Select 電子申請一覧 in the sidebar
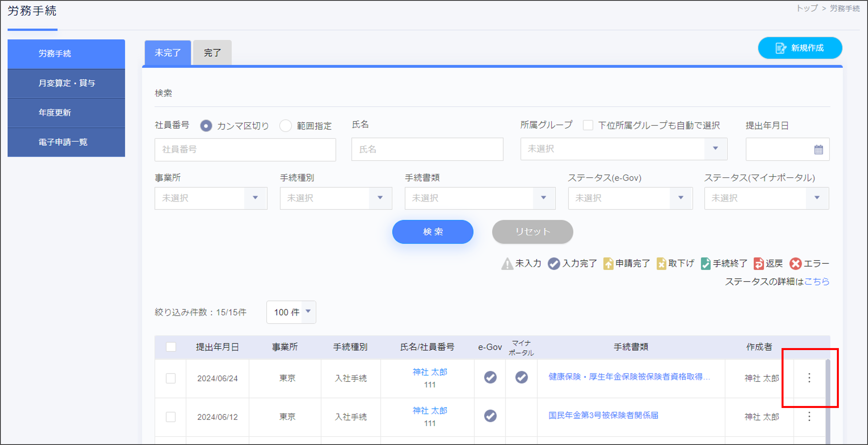The height and width of the screenshot is (445, 868). click(x=66, y=142)
